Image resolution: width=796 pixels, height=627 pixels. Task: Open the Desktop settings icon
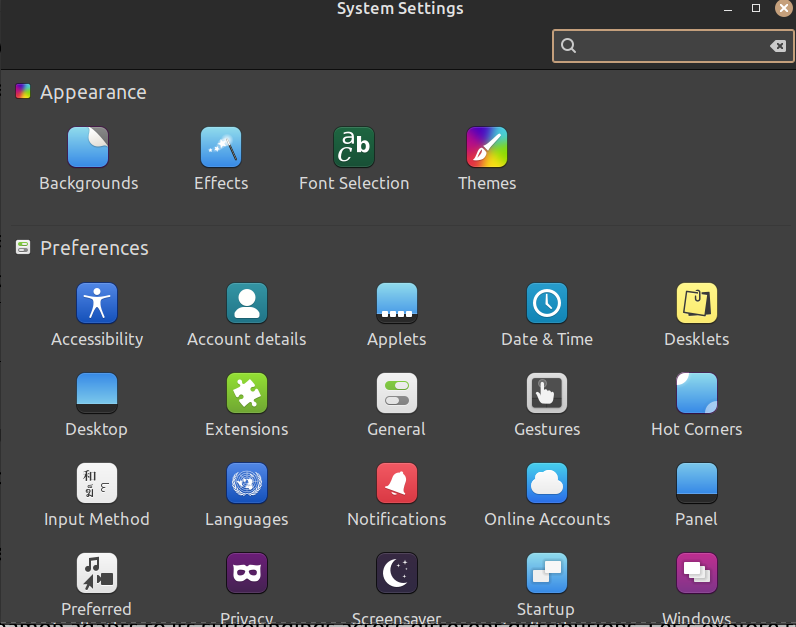click(97, 394)
